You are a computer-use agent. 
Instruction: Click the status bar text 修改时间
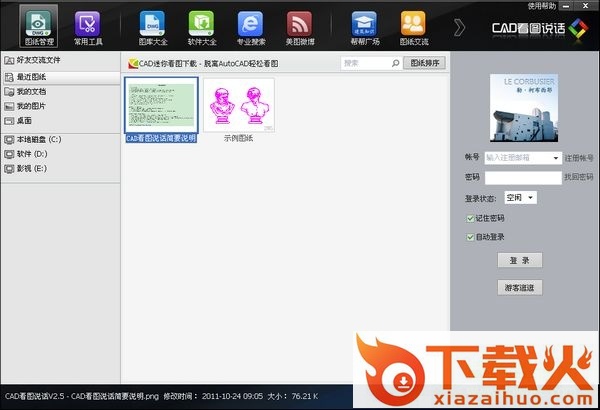[x=180, y=396]
